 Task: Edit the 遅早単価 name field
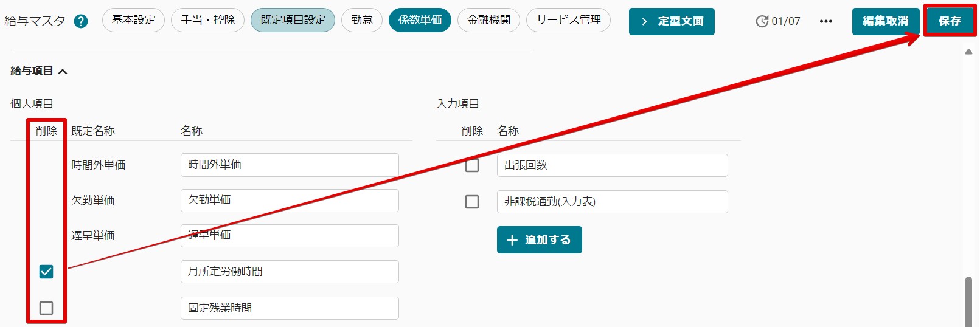290,236
